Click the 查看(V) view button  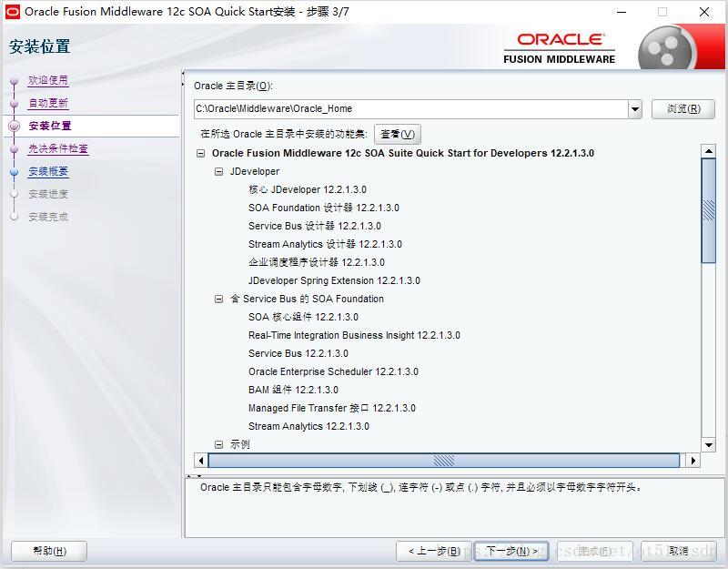pyautogui.click(x=398, y=134)
